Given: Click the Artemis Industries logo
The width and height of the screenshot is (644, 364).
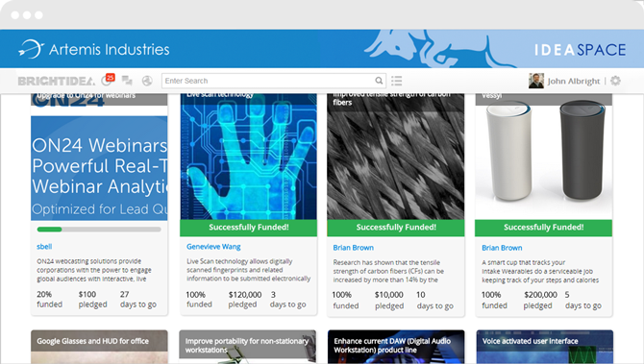Looking at the screenshot, I should (94, 49).
